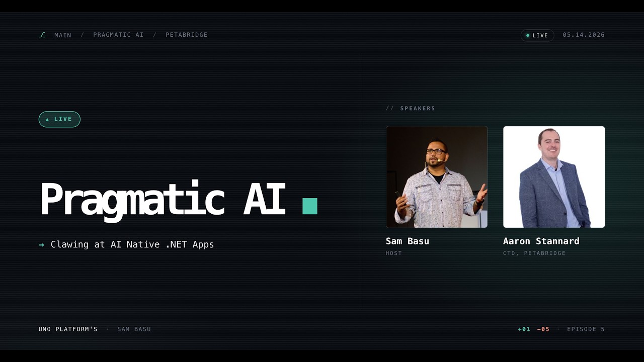Open Aaron Stannard's speaker photo
The image size is (644, 362).
click(554, 177)
